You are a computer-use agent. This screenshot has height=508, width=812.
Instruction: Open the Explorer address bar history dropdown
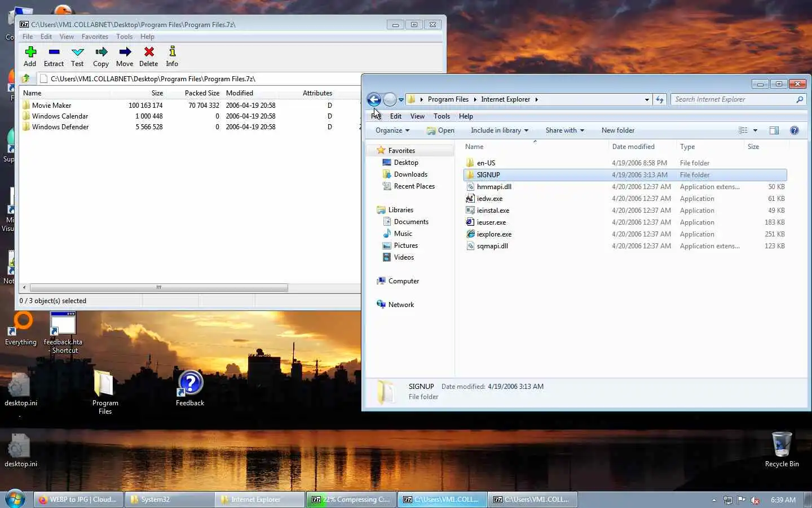coord(647,99)
